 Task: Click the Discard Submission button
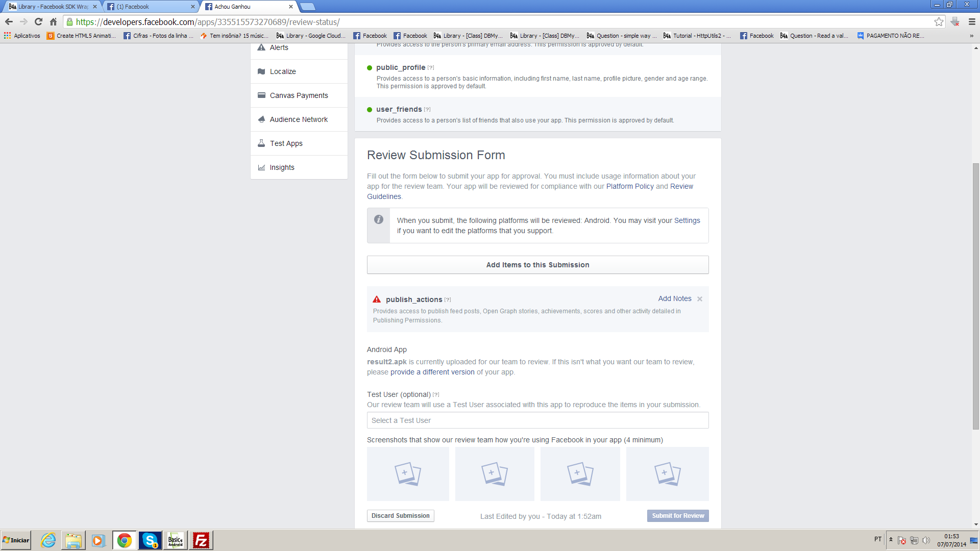(x=401, y=516)
